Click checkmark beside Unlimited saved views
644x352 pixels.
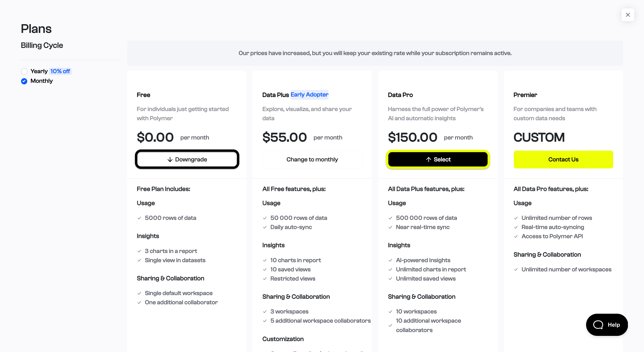[x=390, y=279]
